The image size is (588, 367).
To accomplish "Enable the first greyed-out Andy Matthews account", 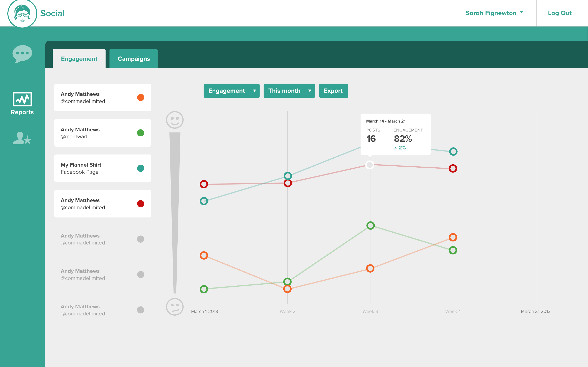I will click(102, 239).
